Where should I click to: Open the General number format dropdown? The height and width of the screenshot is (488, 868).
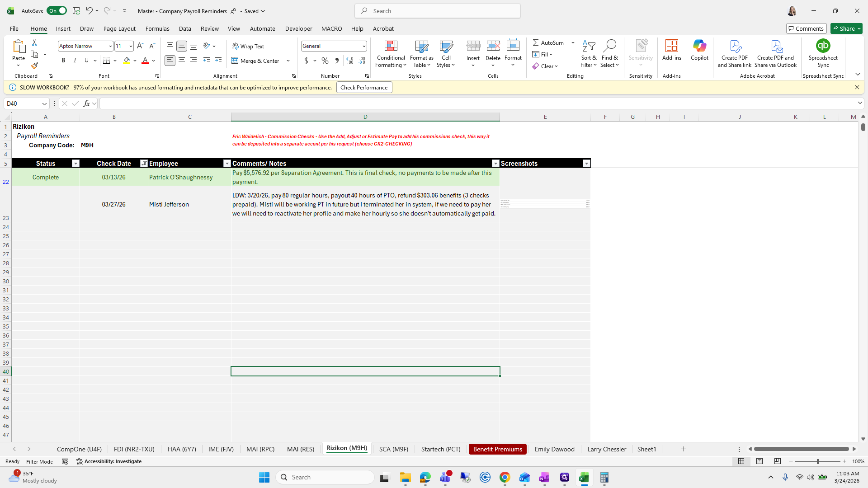click(x=363, y=46)
